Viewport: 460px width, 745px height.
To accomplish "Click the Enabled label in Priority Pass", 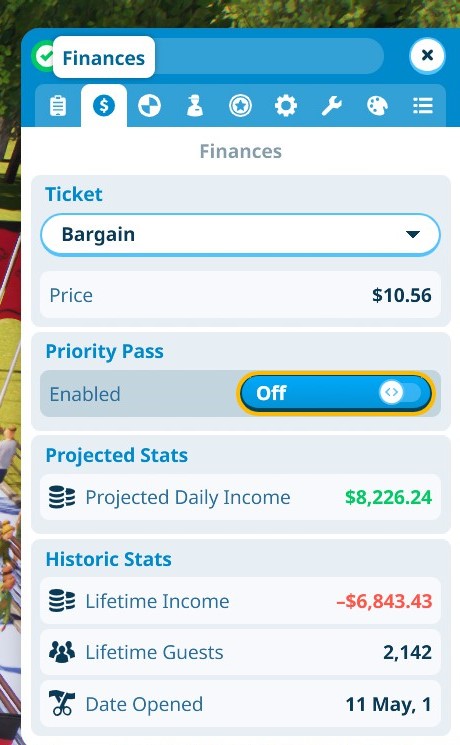I will point(85,394).
